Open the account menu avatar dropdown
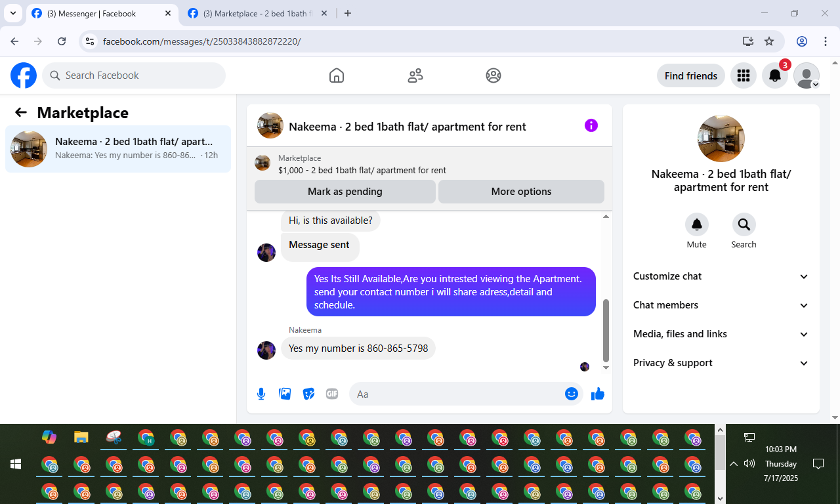 [x=807, y=76]
